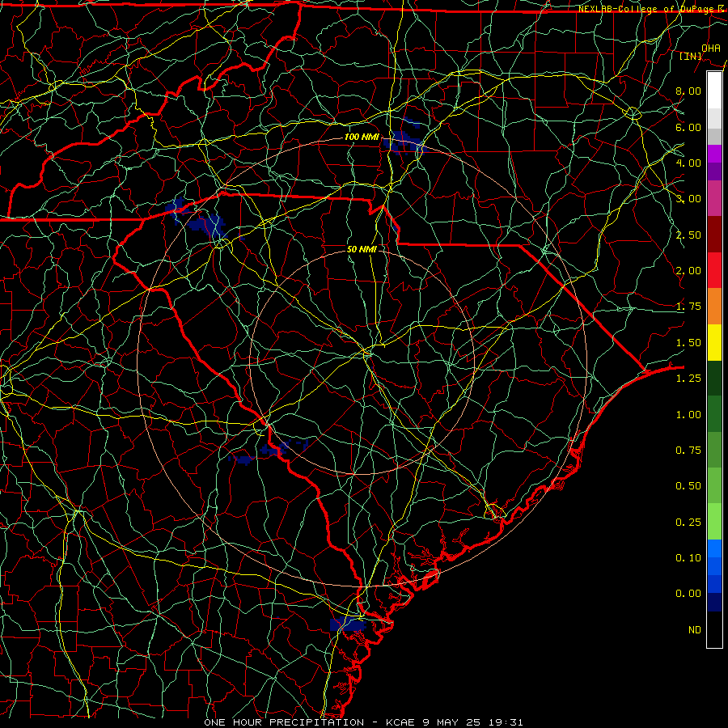Click the black ND legend swatch

pyautogui.click(x=714, y=629)
